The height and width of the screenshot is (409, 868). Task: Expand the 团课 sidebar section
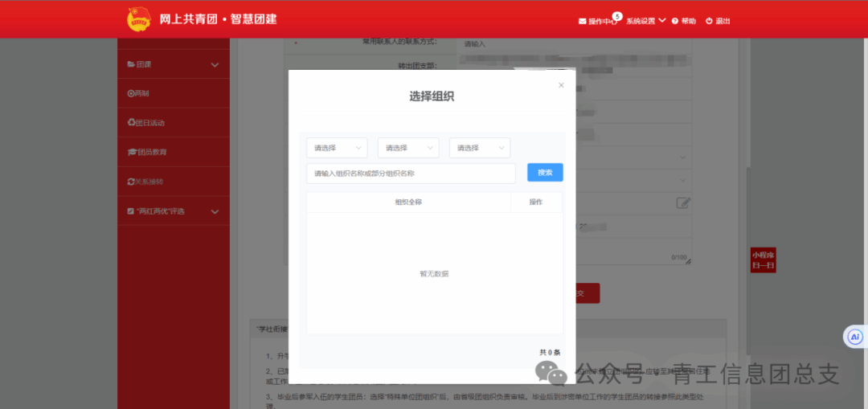[173, 64]
